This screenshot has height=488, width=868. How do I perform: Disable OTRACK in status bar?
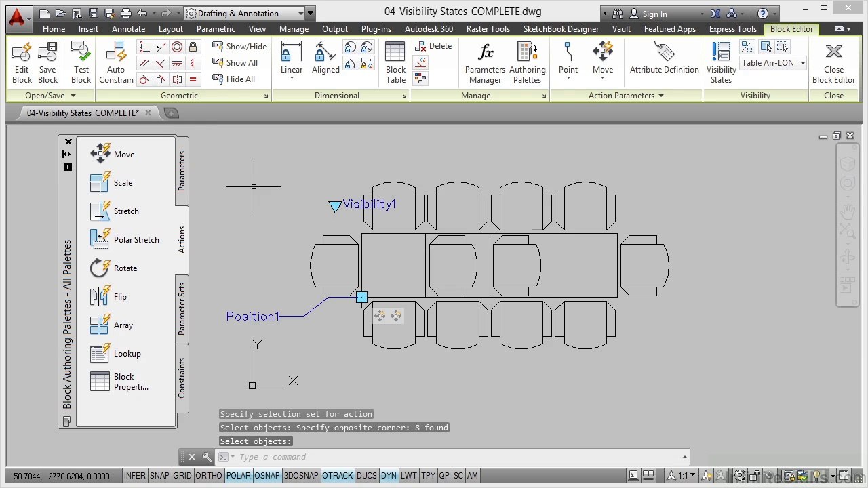338,476
